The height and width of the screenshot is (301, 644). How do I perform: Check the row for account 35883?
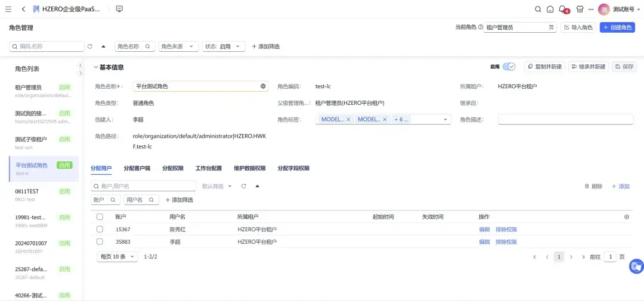coord(100,241)
